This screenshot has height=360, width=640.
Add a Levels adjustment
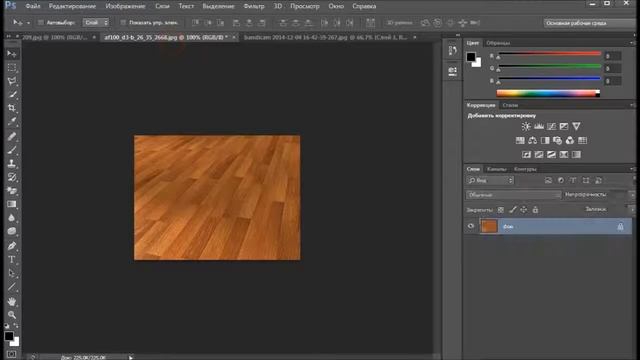pyautogui.click(x=539, y=126)
